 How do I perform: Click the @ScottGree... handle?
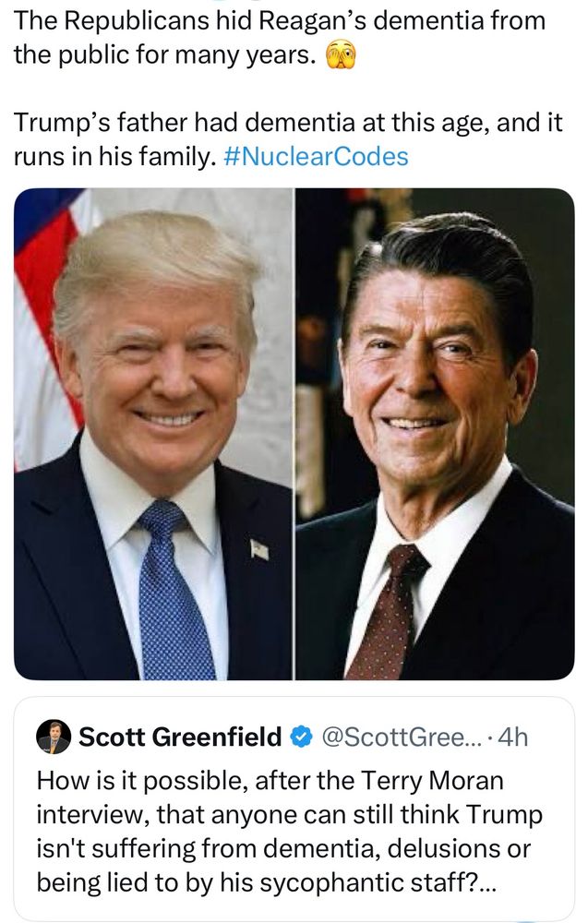coord(401,737)
